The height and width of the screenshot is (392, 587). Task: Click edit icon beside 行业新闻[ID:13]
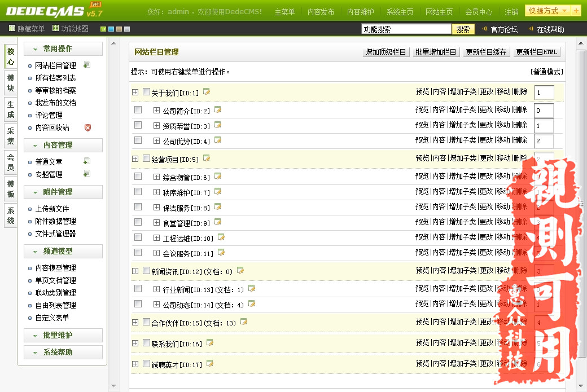pos(252,288)
